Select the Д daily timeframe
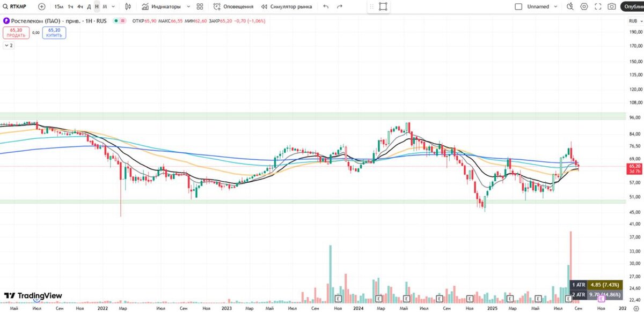 tap(89, 6)
